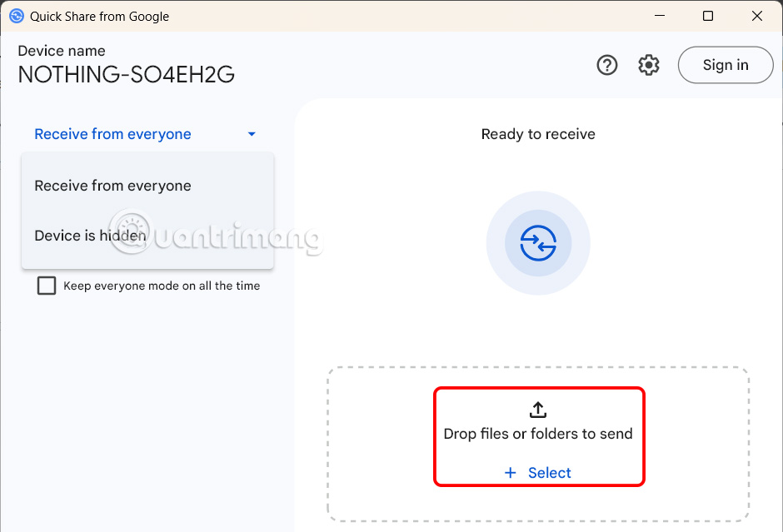This screenshot has width=783, height=532.
Task: Click the blue dropdown chevron icon
Action: pyautogui.click(x=252, y=133)
